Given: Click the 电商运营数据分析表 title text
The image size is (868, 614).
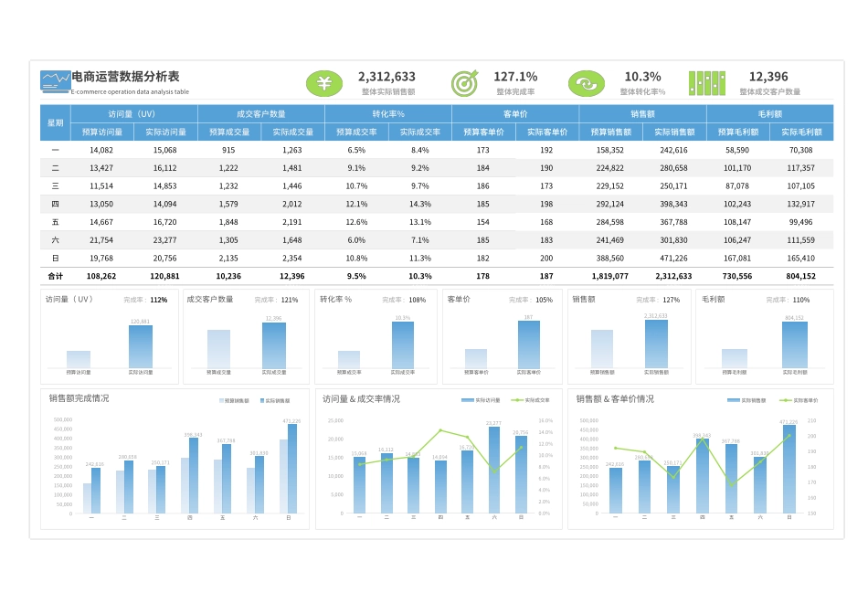Looking at the screenshot, I should (126, 77).
